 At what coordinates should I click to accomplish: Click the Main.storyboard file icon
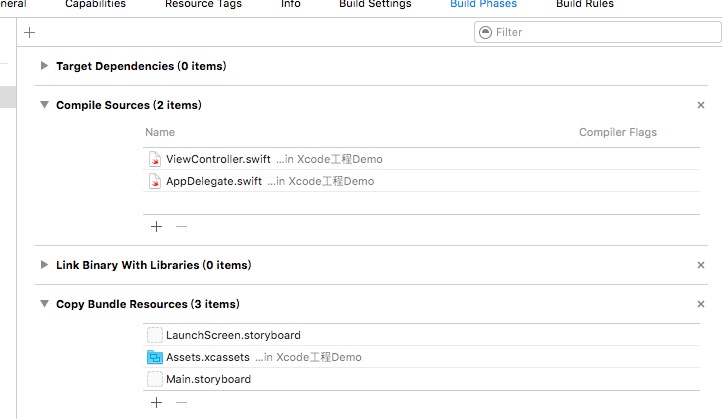tap(155, 379)
